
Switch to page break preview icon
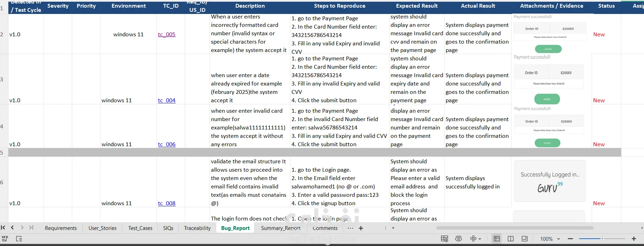pos(511,239)
